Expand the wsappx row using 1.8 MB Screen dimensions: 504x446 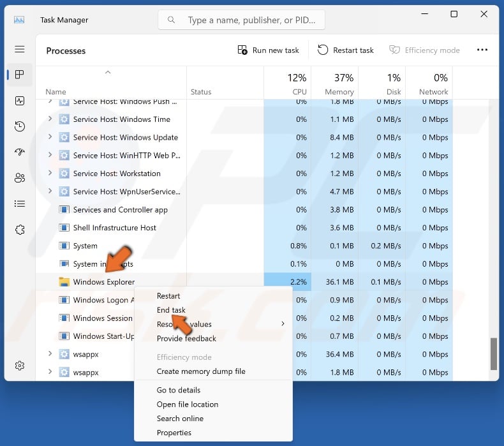50,371
